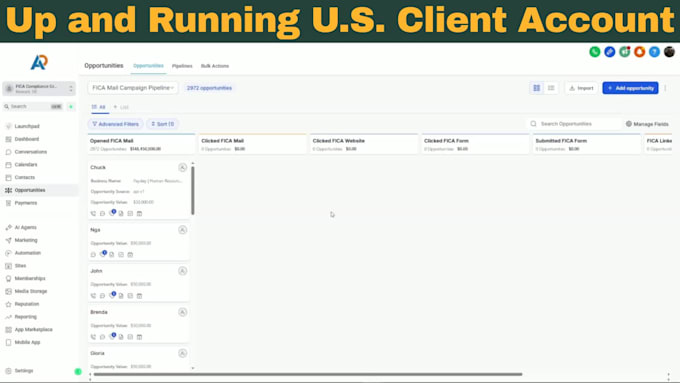
Task: Open the Brenda opportunity card
Action: coord(138,324)
